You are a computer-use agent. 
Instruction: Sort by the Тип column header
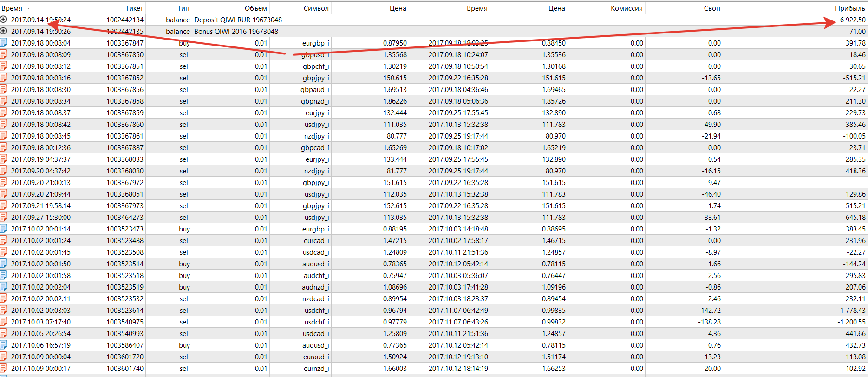click(x=183, y=8)
